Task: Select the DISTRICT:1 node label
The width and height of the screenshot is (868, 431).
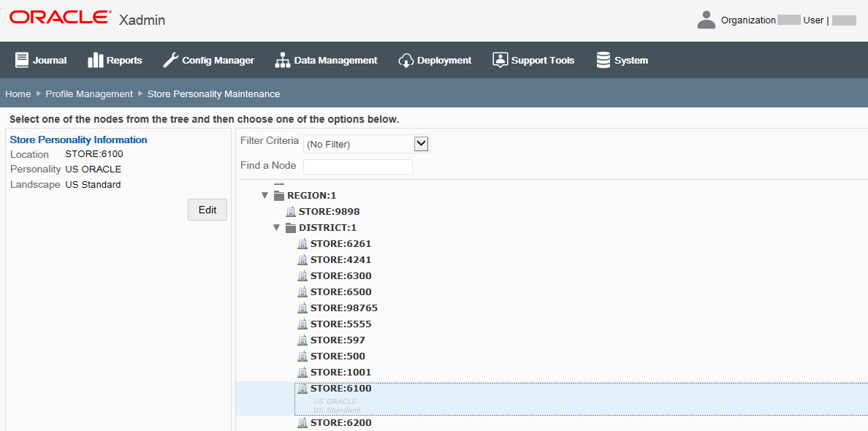Action: [x=328, y=227]
